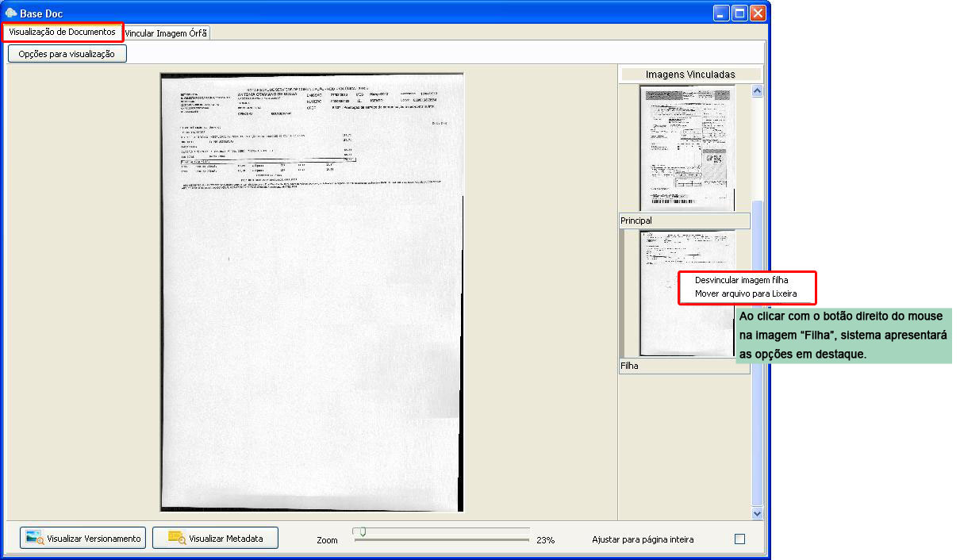Viewport: 960px width, 560px height.
Task: Enable Ajustar para página inteira checkbox
Action: [x=739, y=539]
